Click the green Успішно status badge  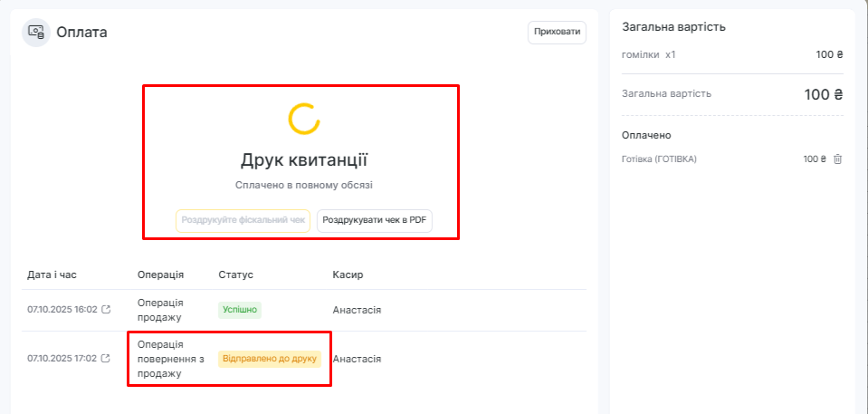(x=240, y=310)
